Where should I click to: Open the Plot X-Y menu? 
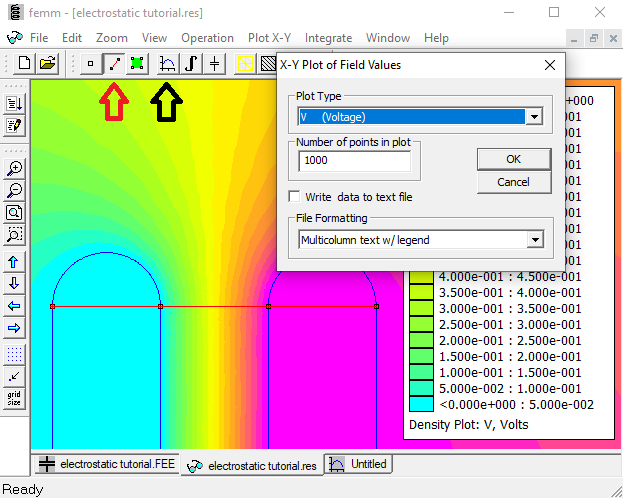click(x=269, y=38)
